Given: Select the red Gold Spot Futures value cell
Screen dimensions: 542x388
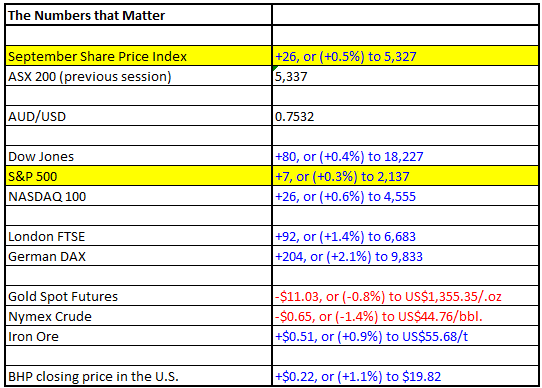Looking at the screenshot, I should pos(405,296).
